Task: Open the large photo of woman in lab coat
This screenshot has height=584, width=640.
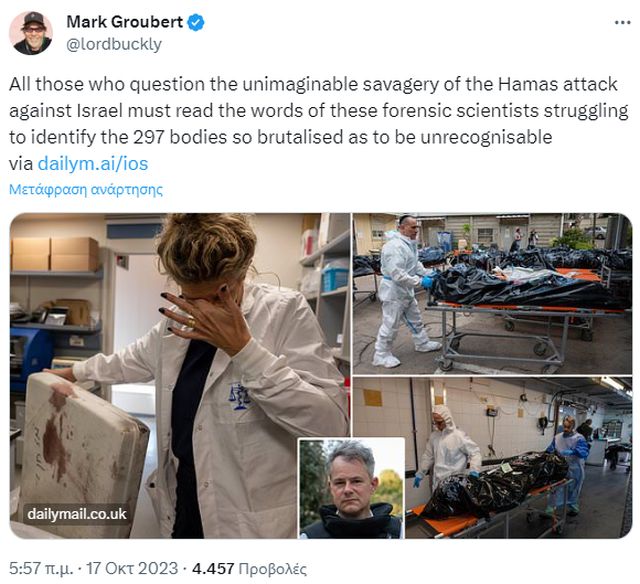Action: tap(180, 375)
